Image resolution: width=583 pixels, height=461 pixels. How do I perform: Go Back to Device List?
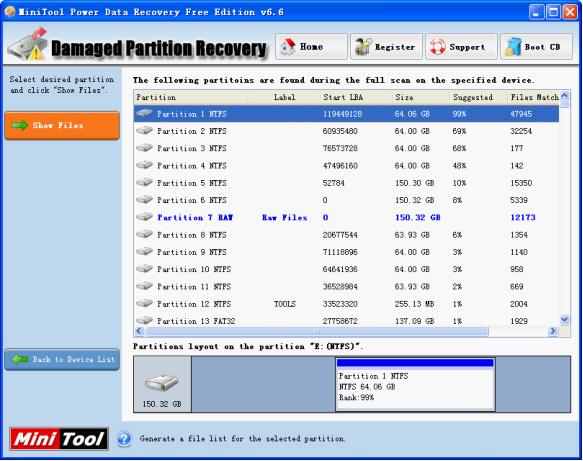tap(62, 359)
